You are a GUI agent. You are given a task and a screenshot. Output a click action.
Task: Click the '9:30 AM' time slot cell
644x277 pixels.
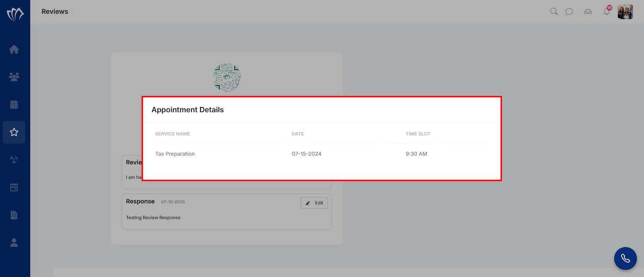tap(417, 154)
